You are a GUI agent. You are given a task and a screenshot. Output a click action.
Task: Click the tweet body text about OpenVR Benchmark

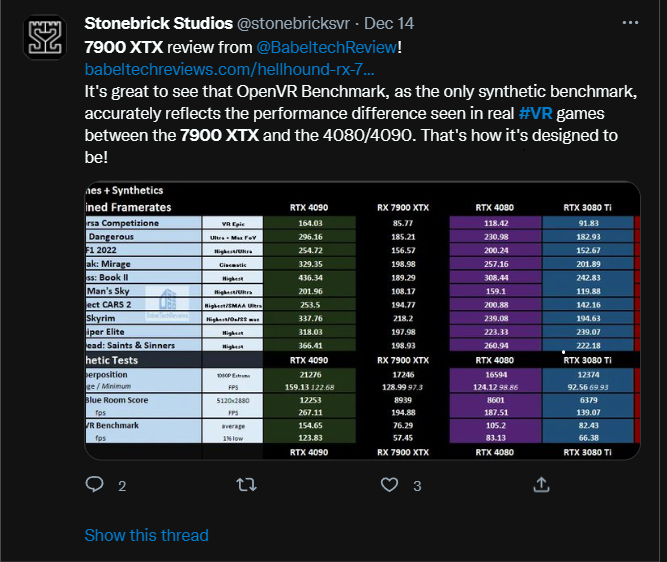coord(361,124)
